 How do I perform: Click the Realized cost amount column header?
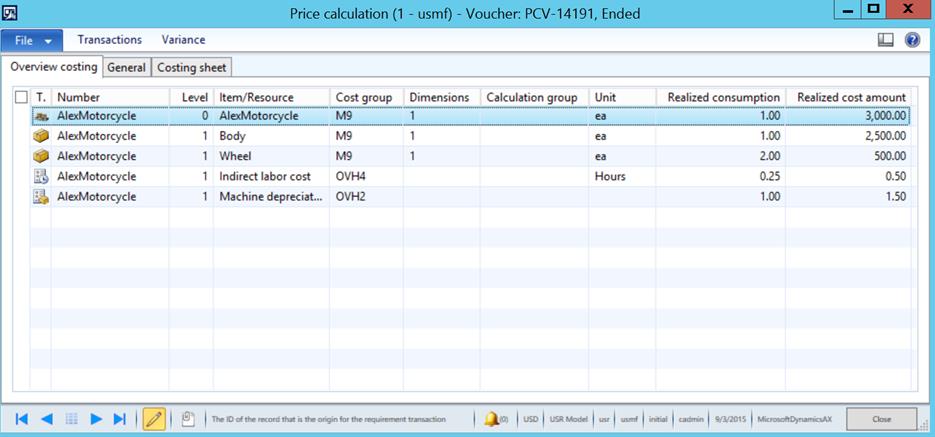pos(848,97)
